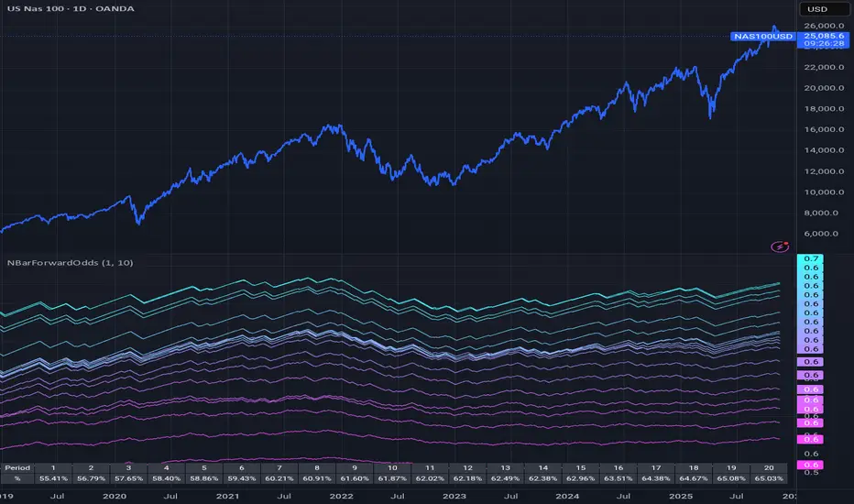854x504 pixels.
Task: Click the 16,000.0 price axis label
Action: pos(824,129)
